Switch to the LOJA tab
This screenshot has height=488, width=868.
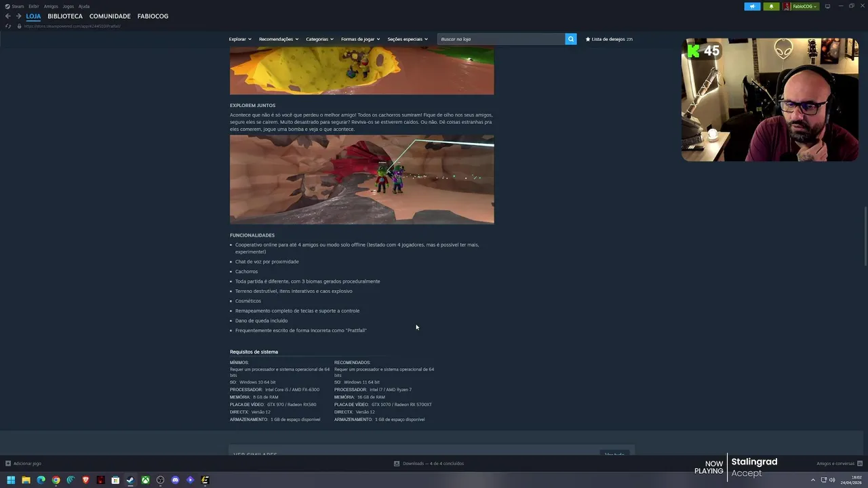tap(33, 16)
